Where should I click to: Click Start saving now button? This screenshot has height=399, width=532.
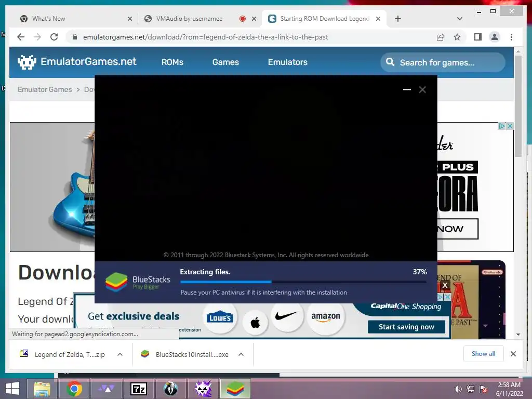click(406, 327)
